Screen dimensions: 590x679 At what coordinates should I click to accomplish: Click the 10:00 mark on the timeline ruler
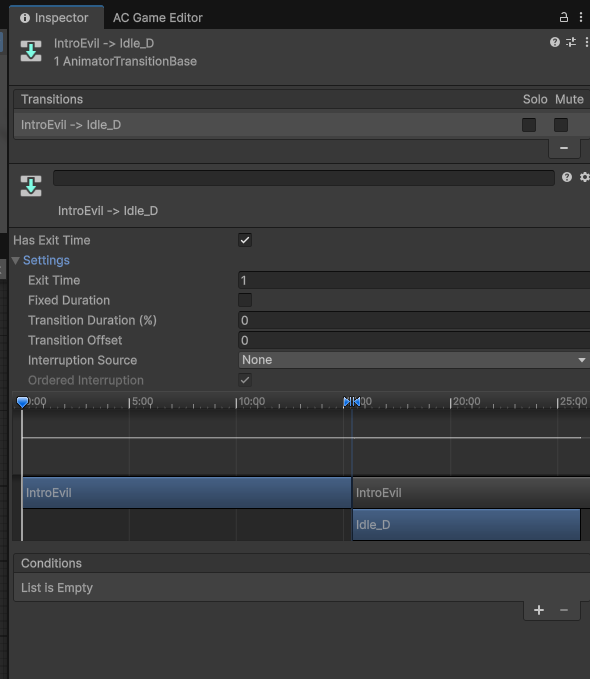click(251, 401)
